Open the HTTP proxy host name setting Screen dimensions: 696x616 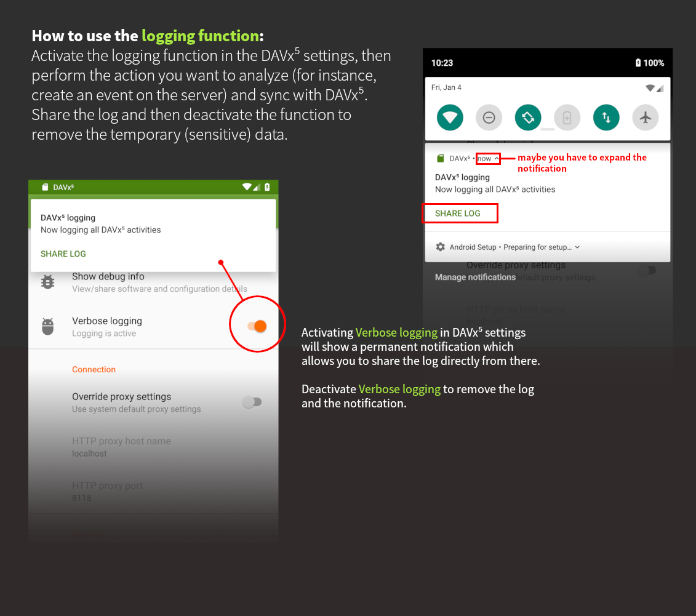(x=153, y=447)
